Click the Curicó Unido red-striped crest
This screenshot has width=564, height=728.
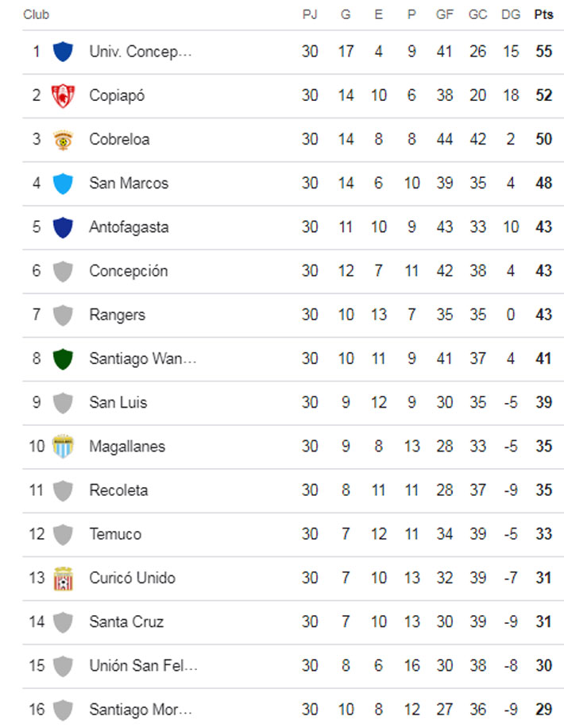click(x=62, y=579)
